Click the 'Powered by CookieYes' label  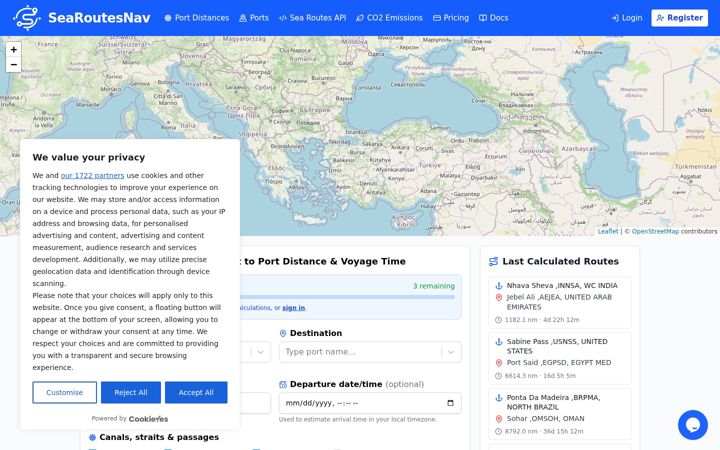point(130,419)
